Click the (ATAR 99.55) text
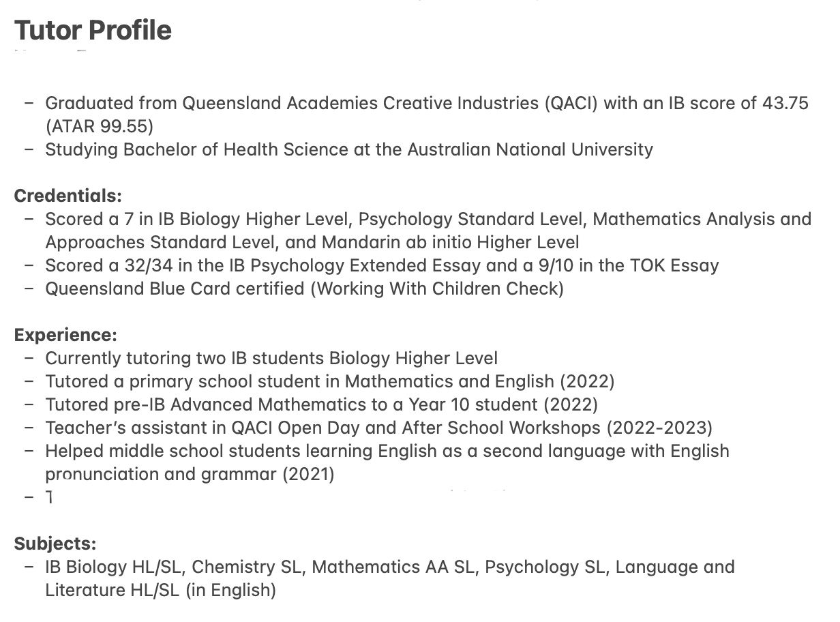This screenshot has width=840, height=622. (100, 126)
